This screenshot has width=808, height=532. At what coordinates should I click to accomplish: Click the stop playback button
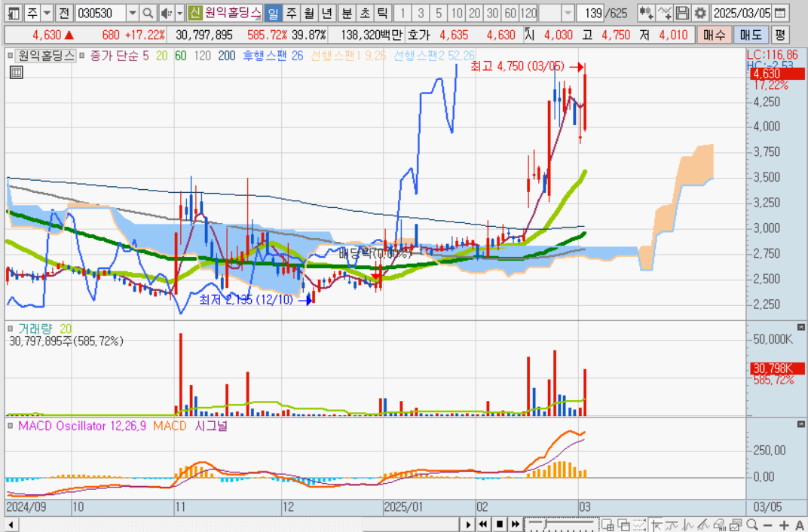point(499,524)
